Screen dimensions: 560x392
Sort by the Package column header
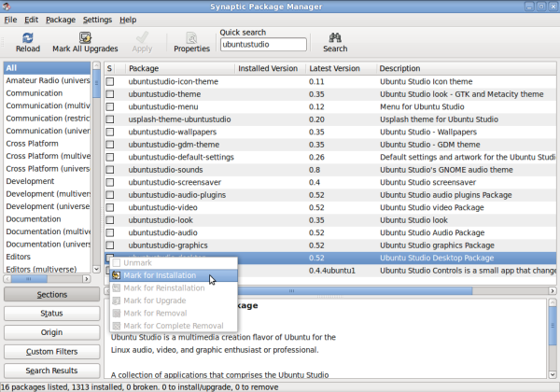pos(180,68)
